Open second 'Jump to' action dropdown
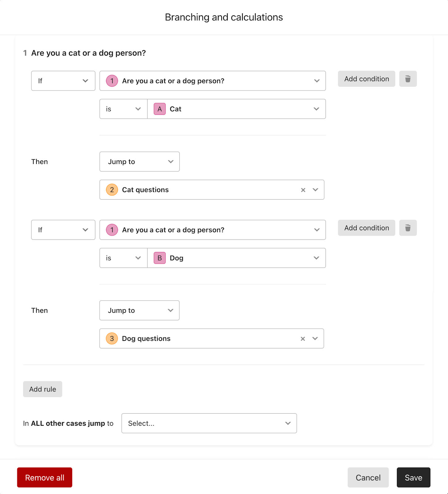This screenshot has width=448, height=494. pos(139,310)
